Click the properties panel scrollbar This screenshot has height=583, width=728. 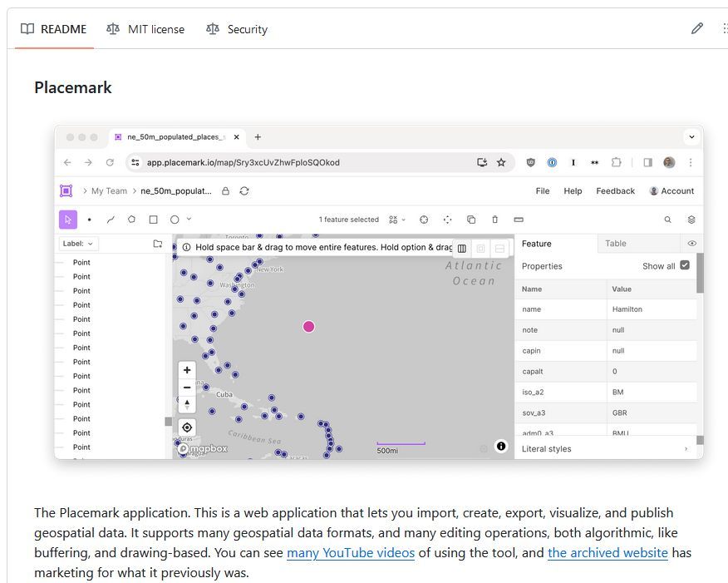700,273
